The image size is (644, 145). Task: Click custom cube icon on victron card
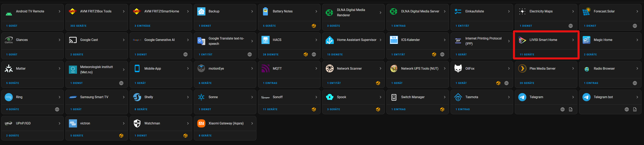coord(121,135)
